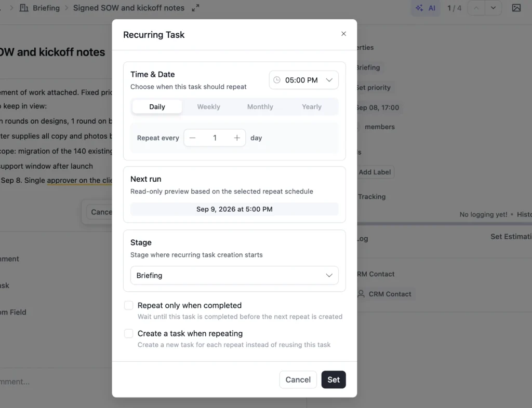Click the Add Label button

pos(375,172)
